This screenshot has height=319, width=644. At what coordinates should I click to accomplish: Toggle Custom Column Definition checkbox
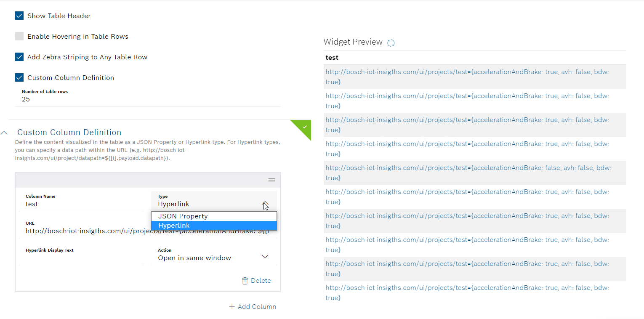tap(19, 78)
